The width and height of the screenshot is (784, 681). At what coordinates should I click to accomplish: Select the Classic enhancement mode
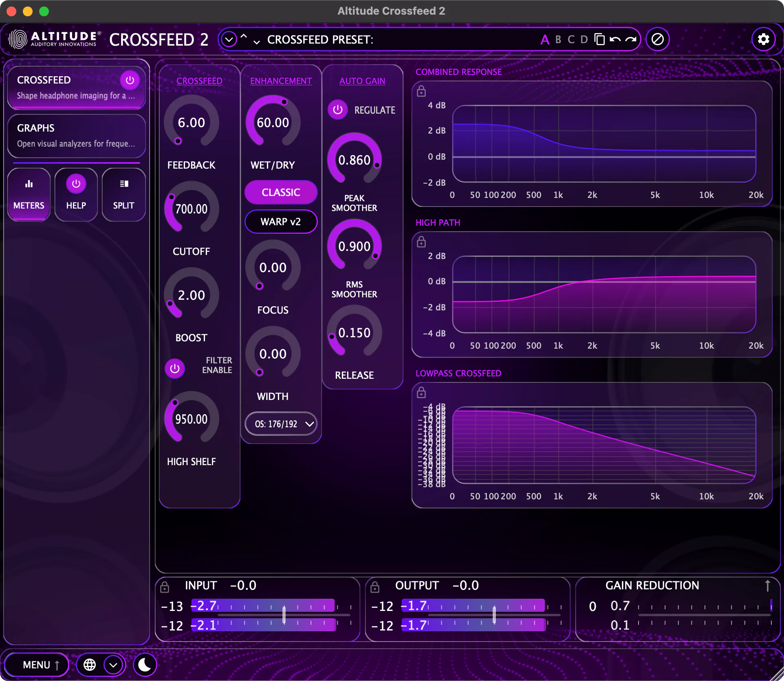click(281, 192)
